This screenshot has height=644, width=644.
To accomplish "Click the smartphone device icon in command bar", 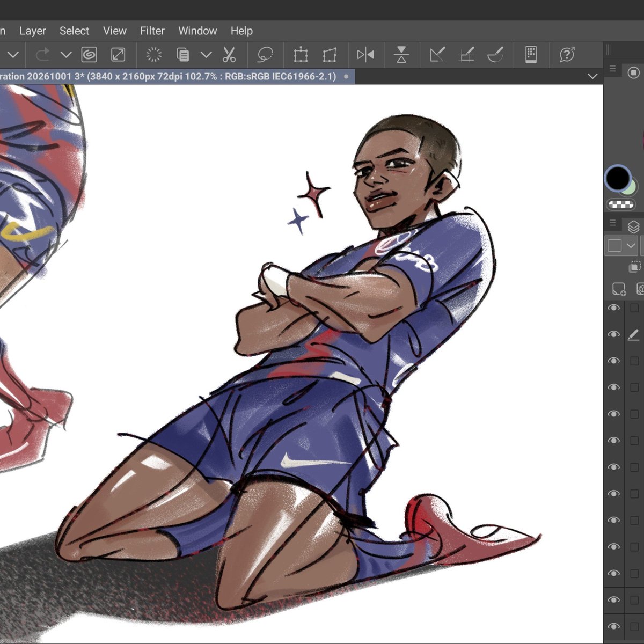I will pos(531,55).
